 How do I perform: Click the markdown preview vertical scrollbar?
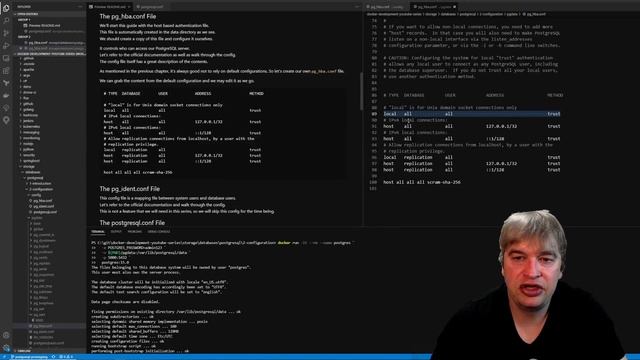361,91
